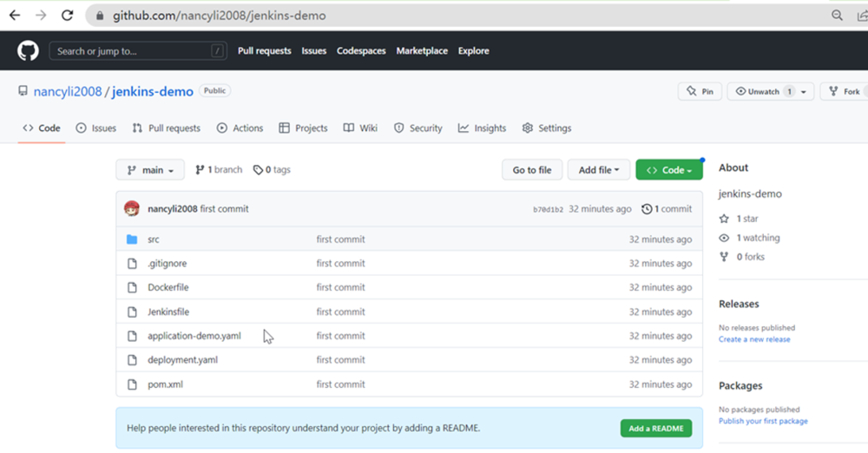Open the Settings tab of the repository
Image resolution: width=868 pixels, height=453 pixels.
click(x=547, y=128)
